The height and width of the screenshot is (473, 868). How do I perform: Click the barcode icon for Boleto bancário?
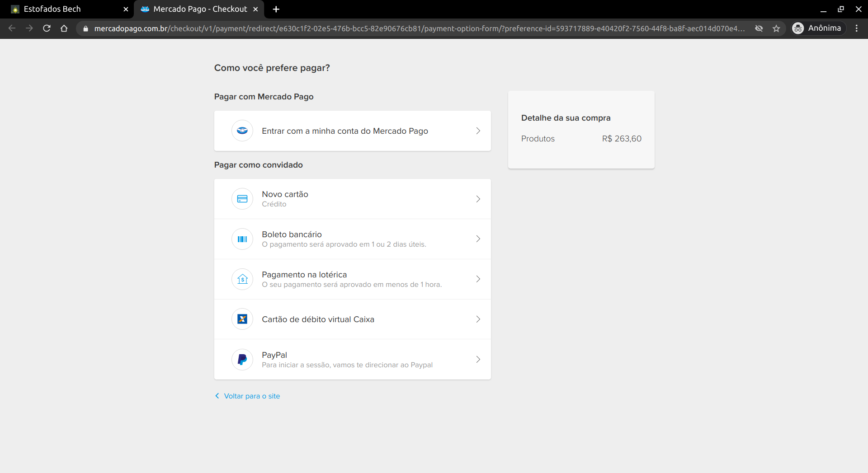tap(242, 239)
